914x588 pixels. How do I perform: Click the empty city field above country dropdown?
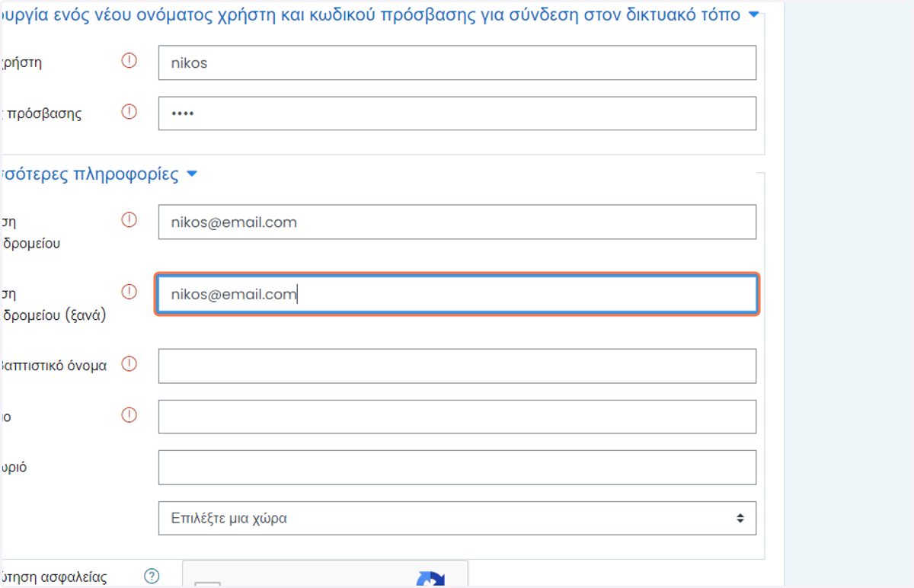click(x=457, y=467)
